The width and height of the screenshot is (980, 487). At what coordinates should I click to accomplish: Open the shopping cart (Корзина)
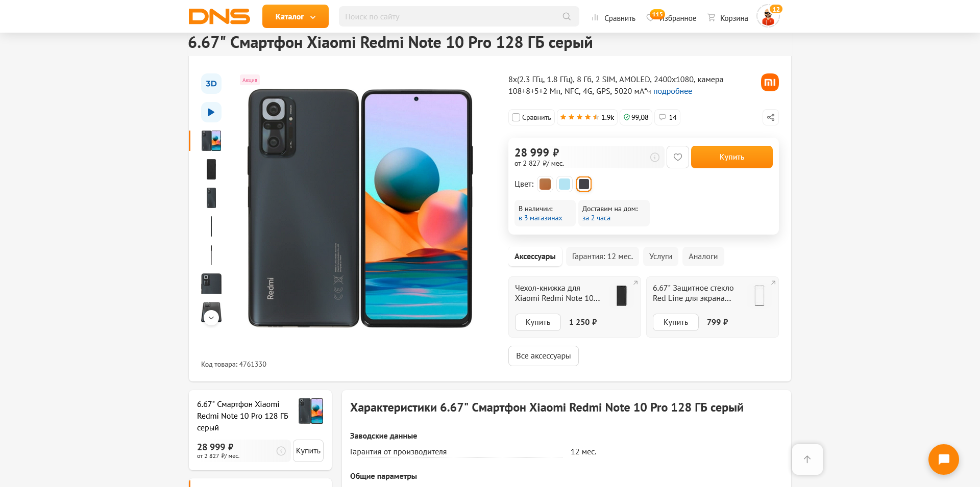728,18
